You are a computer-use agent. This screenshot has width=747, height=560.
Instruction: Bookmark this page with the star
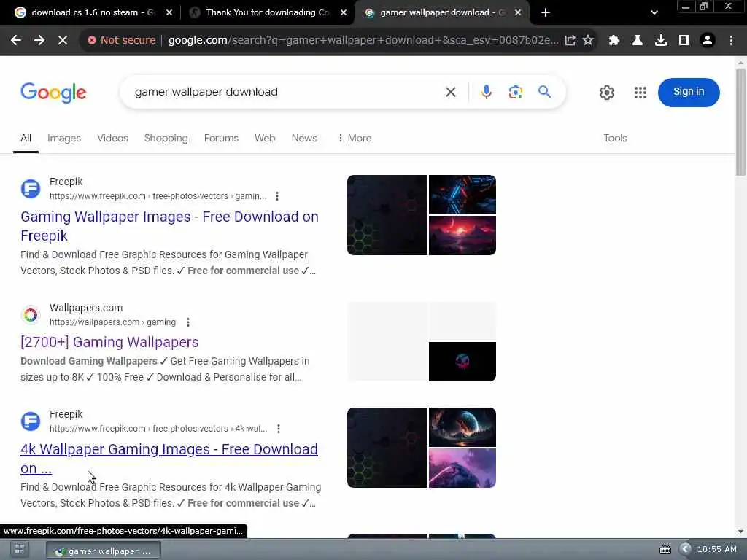pyautogui.click(x=589, y=41)
